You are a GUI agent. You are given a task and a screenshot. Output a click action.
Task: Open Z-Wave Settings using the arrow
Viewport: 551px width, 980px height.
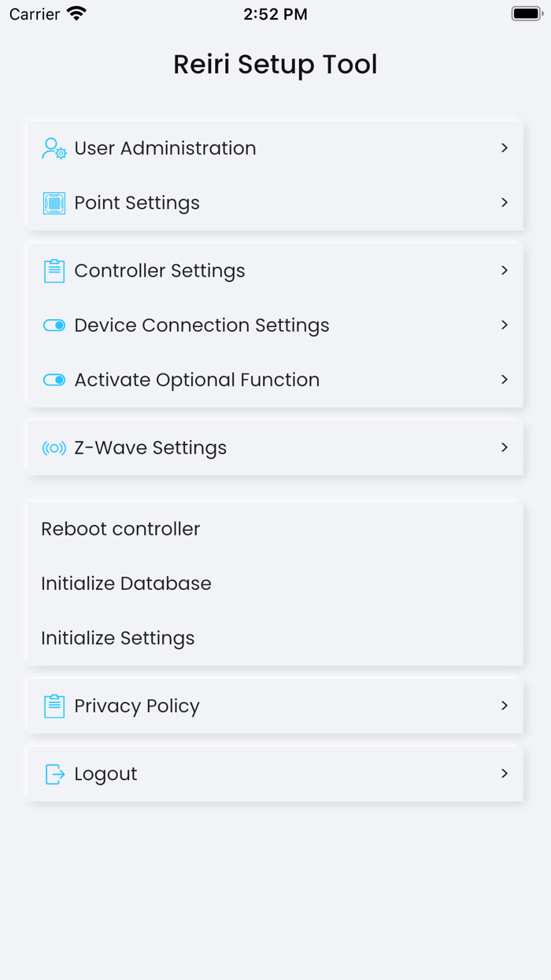tap(505, 447)
